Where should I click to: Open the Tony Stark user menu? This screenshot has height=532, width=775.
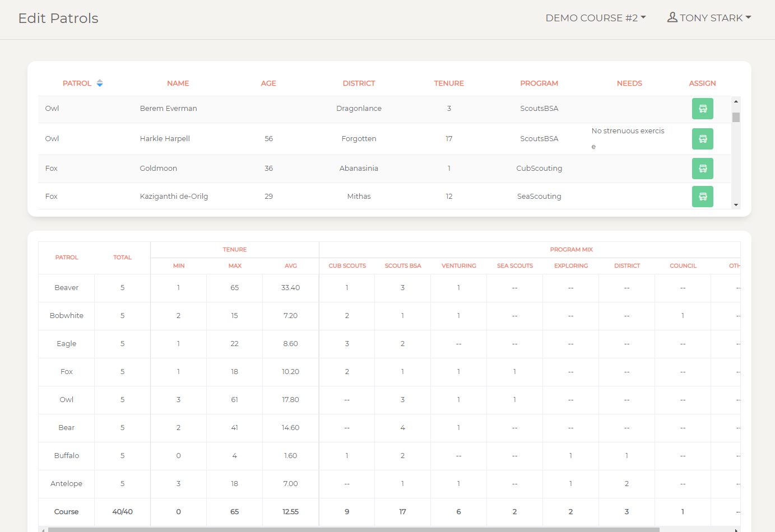709,18
